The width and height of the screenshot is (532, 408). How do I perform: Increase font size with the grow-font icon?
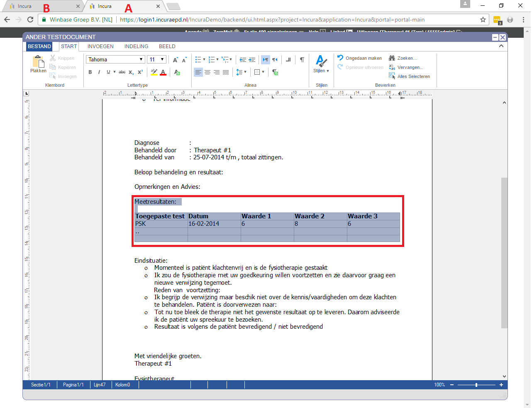tap(176, 60)
